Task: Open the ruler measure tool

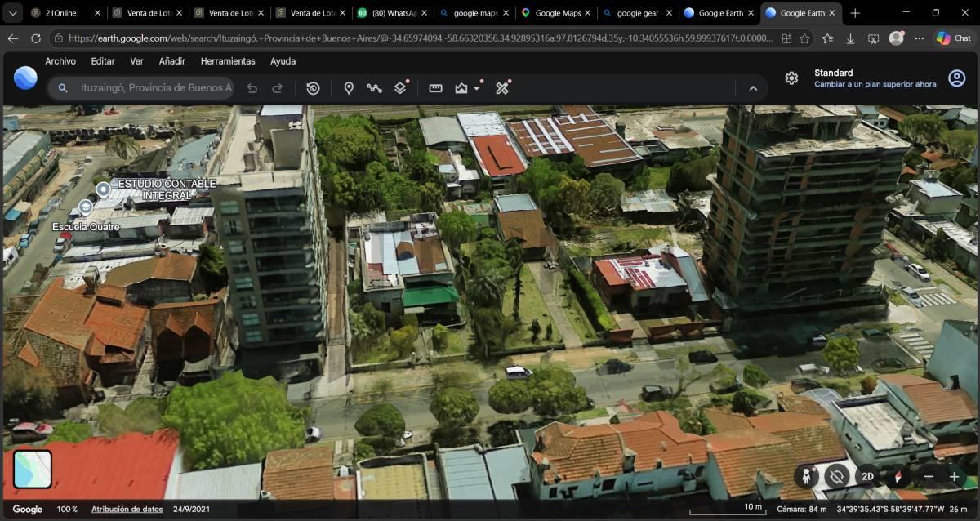Action: point(435,88)
